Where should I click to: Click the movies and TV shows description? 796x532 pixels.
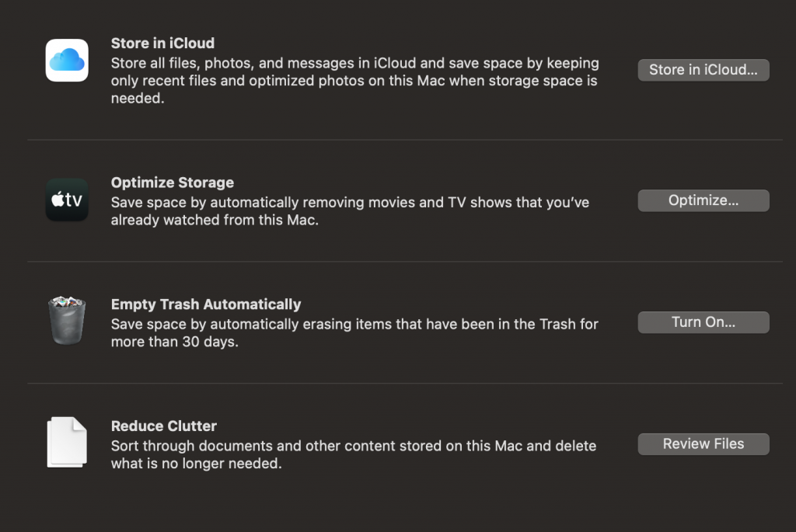point(350,210)
